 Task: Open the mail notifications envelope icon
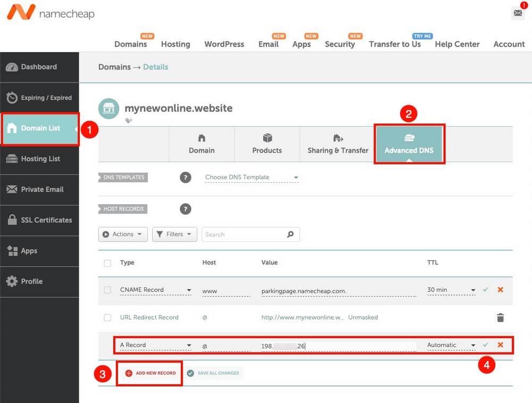[x=518, y=13]
